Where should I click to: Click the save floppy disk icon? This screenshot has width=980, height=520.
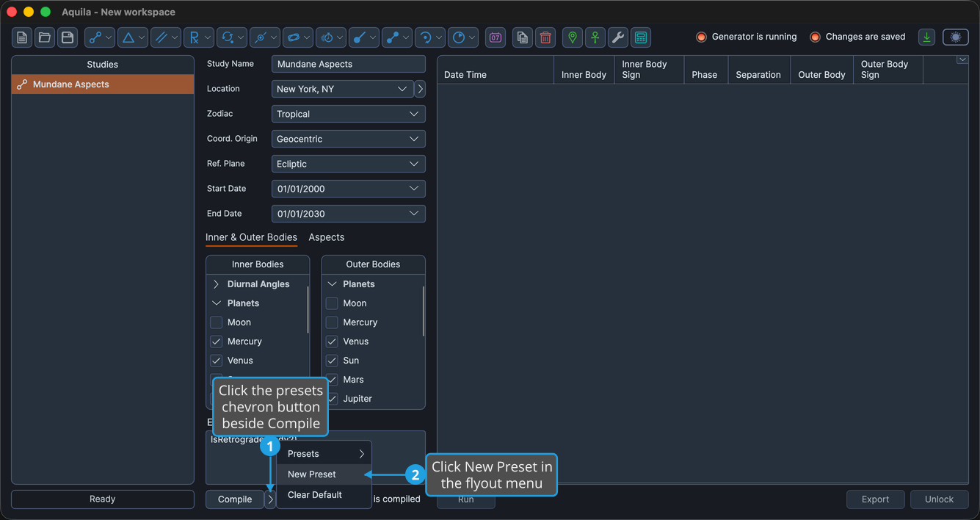coord(68,37)
